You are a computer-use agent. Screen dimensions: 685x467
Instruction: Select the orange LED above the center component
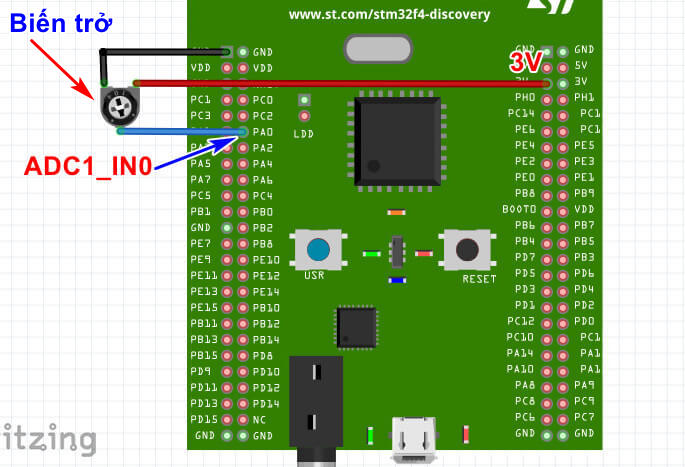tap(396, 212)
